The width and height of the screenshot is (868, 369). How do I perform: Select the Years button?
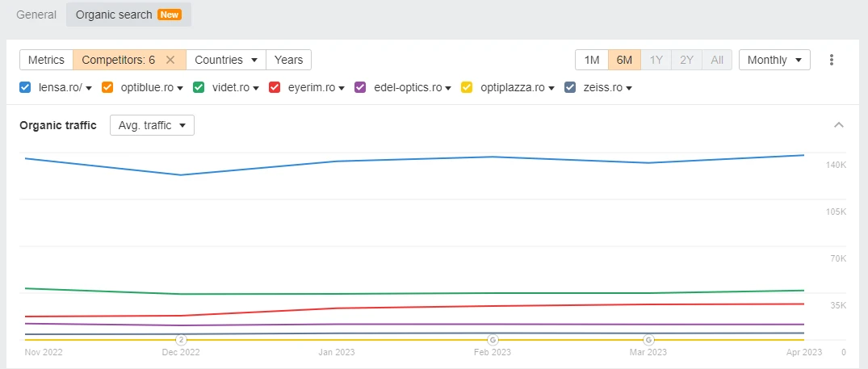[288, 60]
